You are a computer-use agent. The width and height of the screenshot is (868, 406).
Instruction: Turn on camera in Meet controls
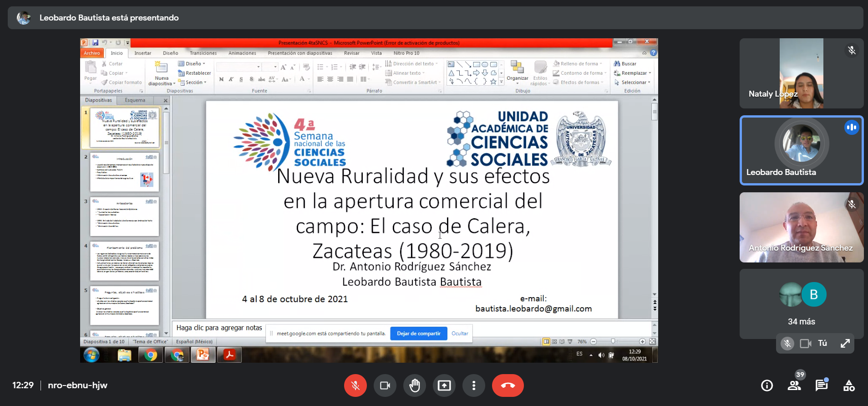385,385
